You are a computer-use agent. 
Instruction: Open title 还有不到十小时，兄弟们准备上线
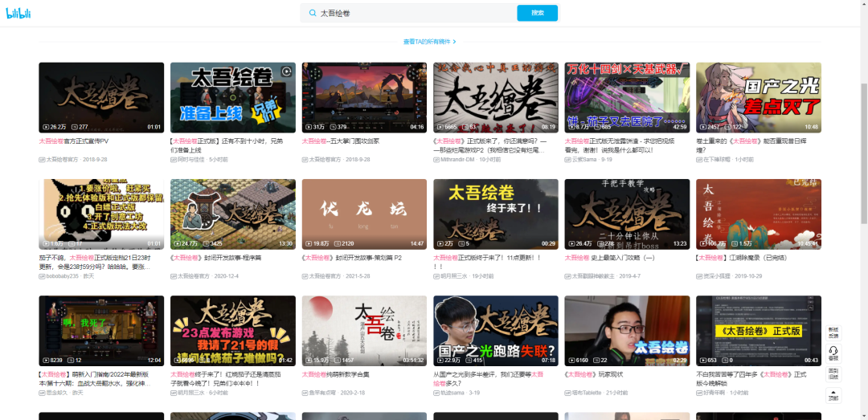click(x=227, y=145)
